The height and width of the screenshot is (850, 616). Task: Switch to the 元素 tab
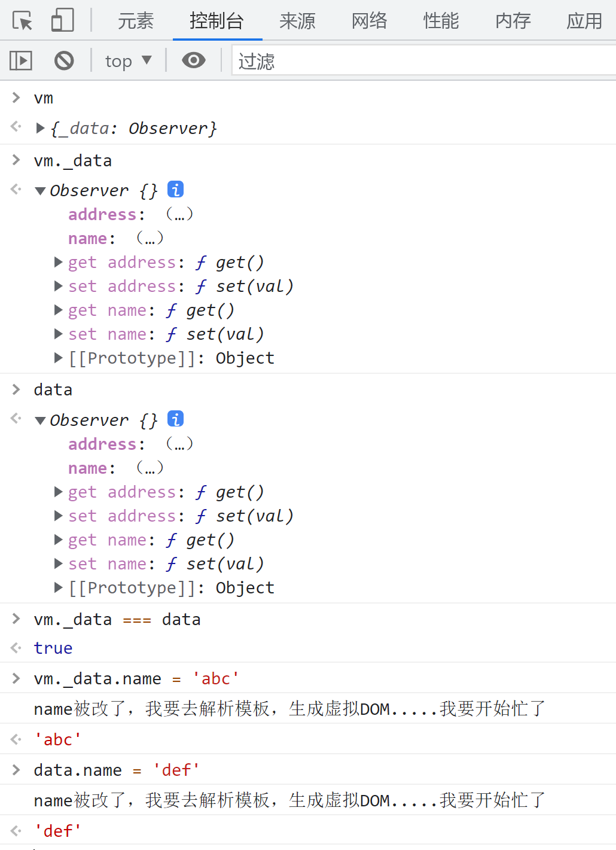[135, 22]
